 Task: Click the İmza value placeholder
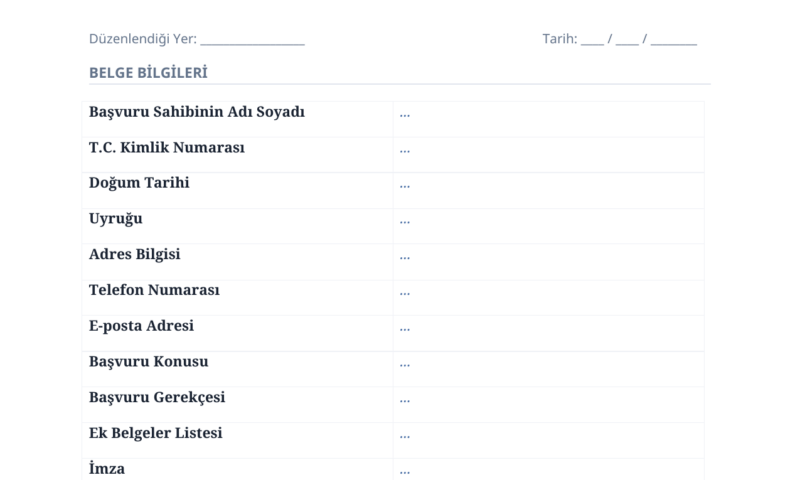[405, 471]
